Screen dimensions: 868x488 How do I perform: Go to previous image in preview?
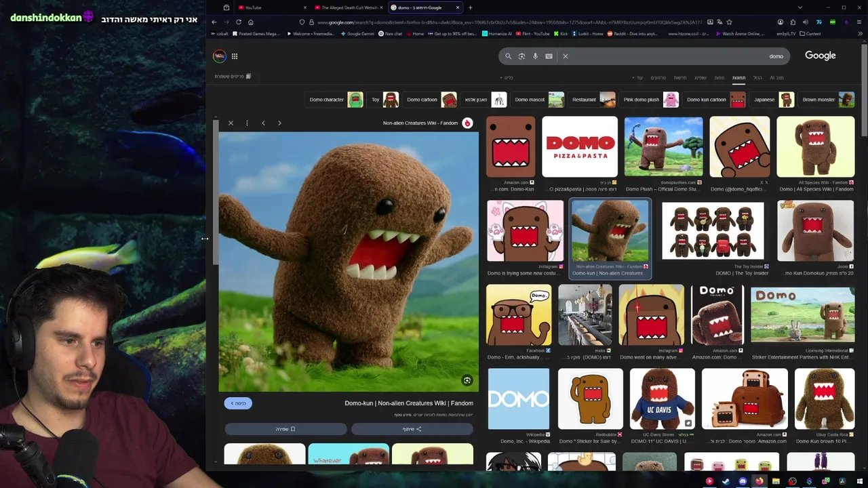click(263, 123)
